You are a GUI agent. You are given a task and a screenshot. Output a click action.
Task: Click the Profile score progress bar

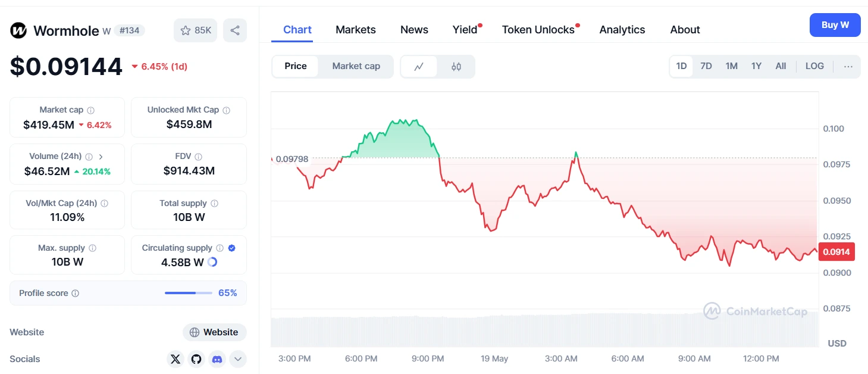(x=189, y=293)
